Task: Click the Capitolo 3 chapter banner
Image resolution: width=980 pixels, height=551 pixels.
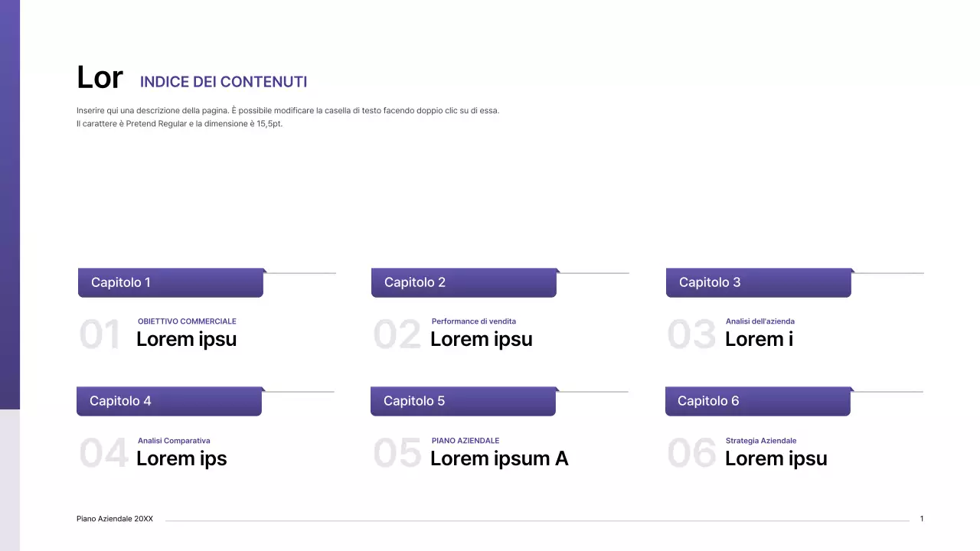Action: click(758, 282)
